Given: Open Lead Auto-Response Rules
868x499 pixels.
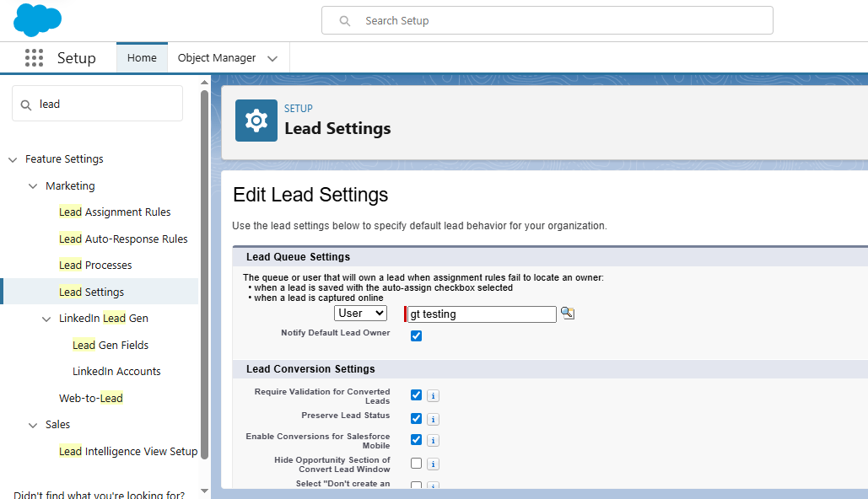Looking at the screenshot, I should coord(123,239).
